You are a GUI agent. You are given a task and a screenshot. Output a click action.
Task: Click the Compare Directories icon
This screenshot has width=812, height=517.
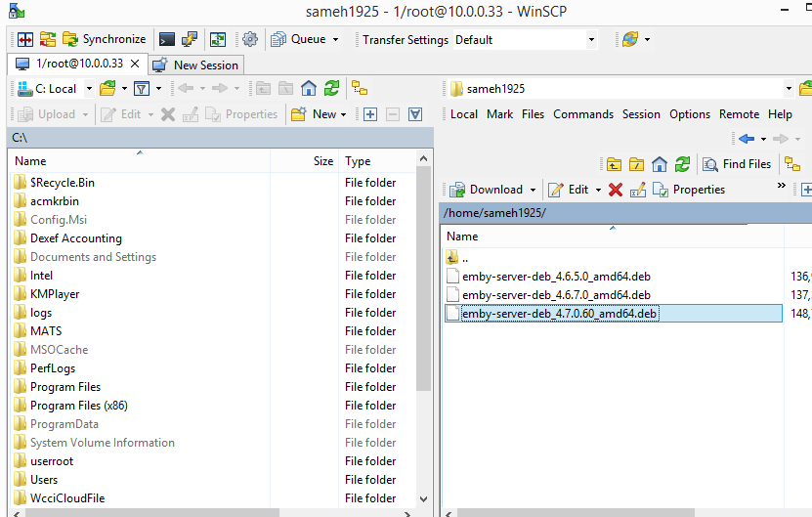coord(24,39)
